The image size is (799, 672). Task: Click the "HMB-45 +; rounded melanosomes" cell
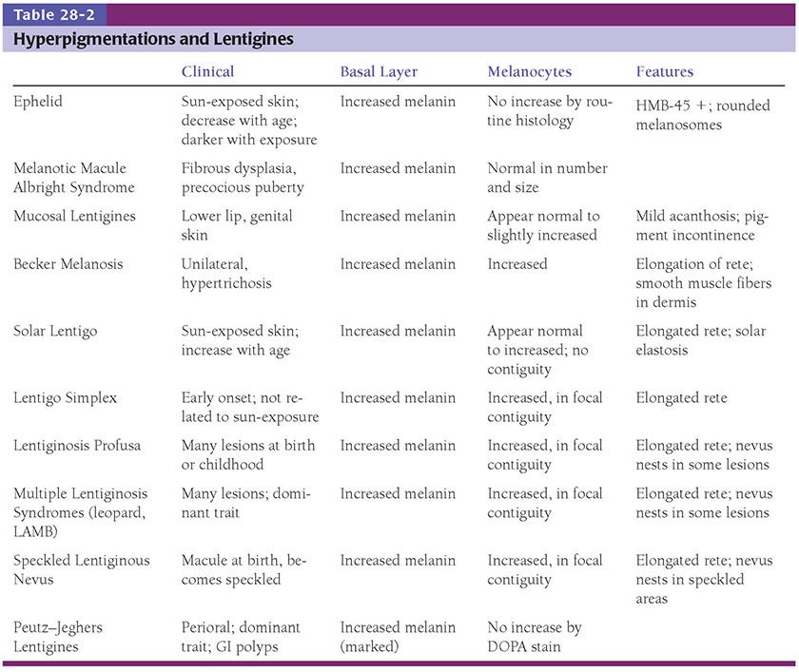click(x=702, y=115)
